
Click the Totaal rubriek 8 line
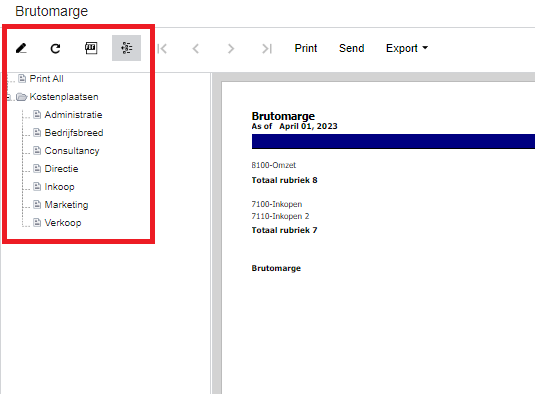pyautogui.click(x=284, y=180)
